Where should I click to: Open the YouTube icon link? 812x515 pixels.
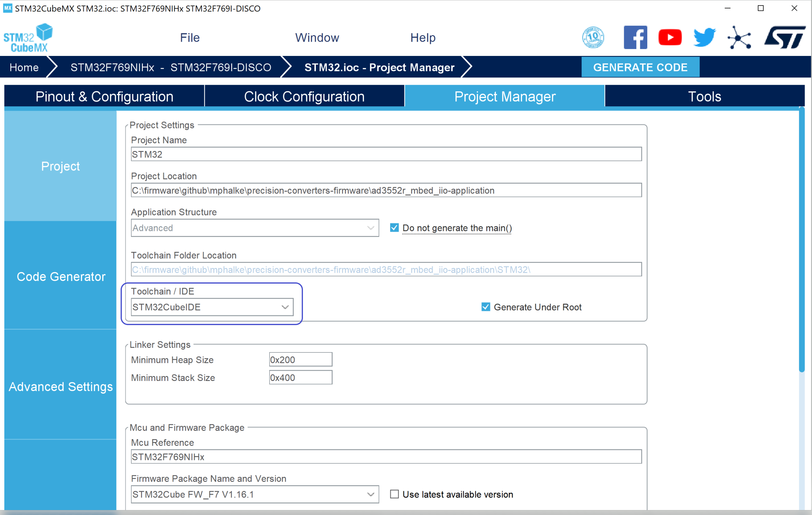[x=670, y=37]
